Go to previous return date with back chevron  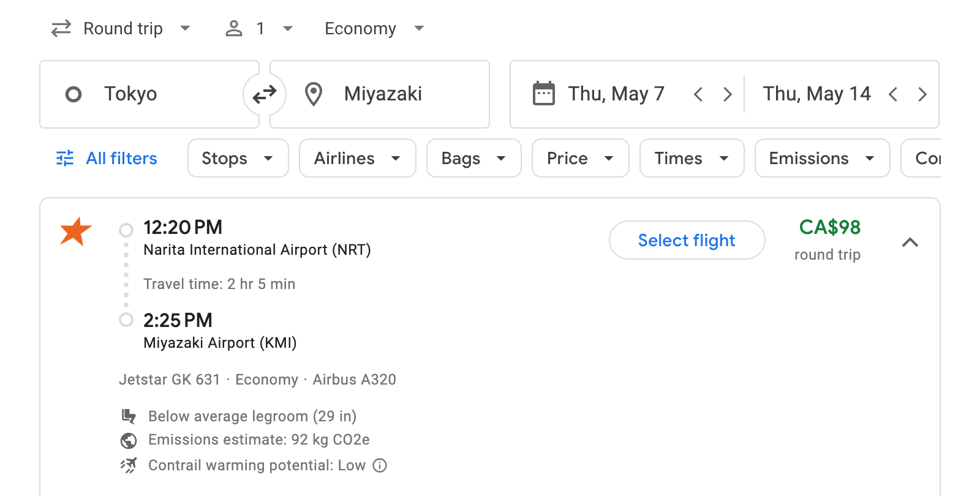pyautogui.click(x=894, y=94)
